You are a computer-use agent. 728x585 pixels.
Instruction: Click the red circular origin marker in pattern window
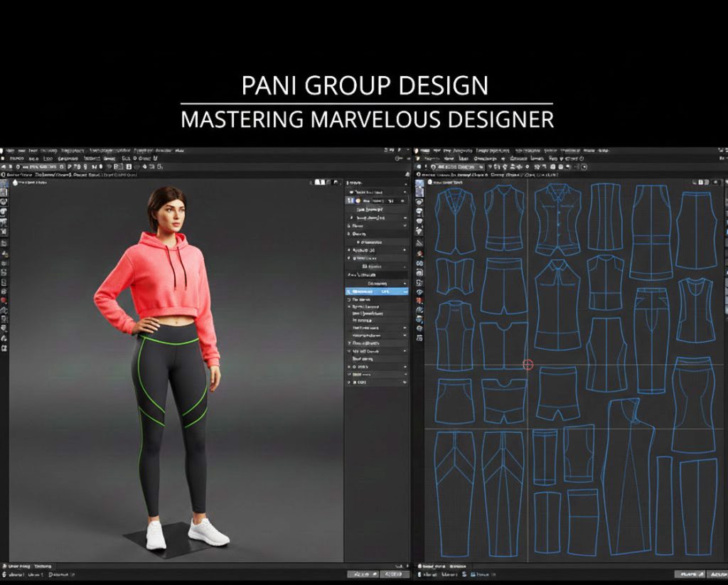[x=528, y=365]
